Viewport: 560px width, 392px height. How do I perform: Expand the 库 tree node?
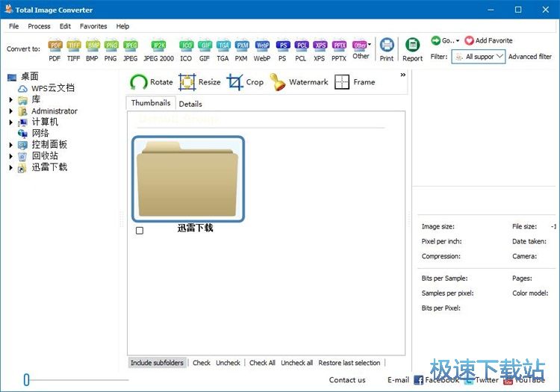click(x=10, y=99)
